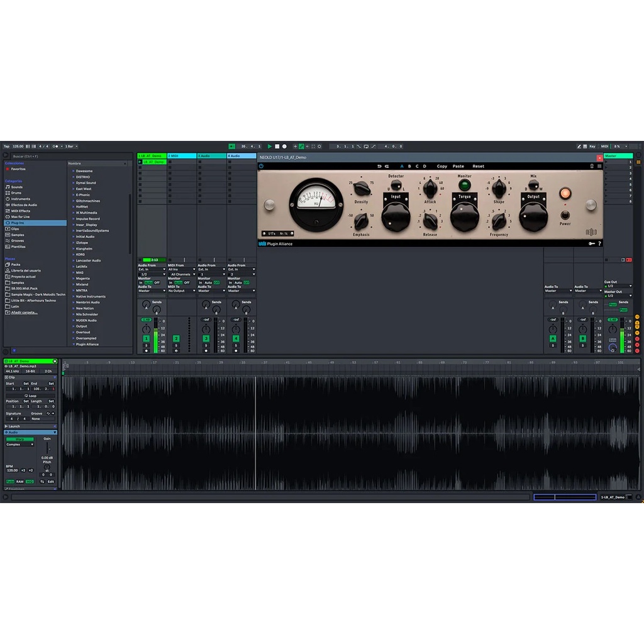Click the clip Edit button
The image size is (644, 644).
(x=50, y=481)
